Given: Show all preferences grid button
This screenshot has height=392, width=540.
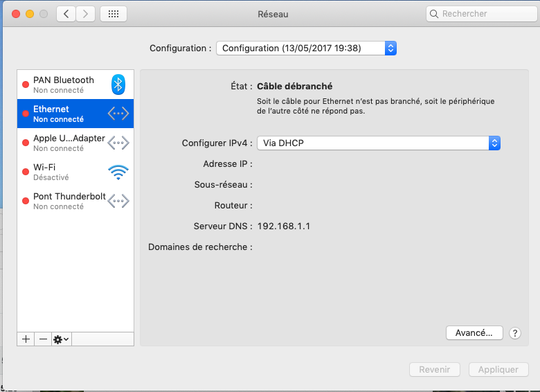Looking at the screenshot, I should (114, 14).
